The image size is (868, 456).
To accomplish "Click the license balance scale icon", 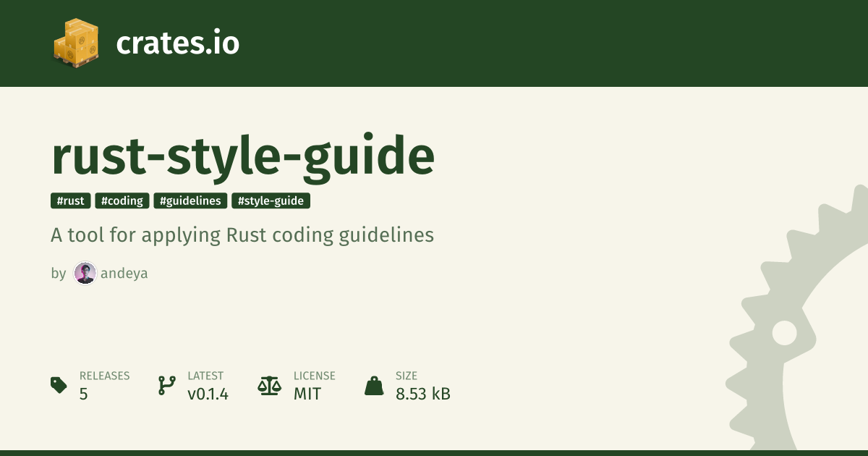I will coord(269,385).
